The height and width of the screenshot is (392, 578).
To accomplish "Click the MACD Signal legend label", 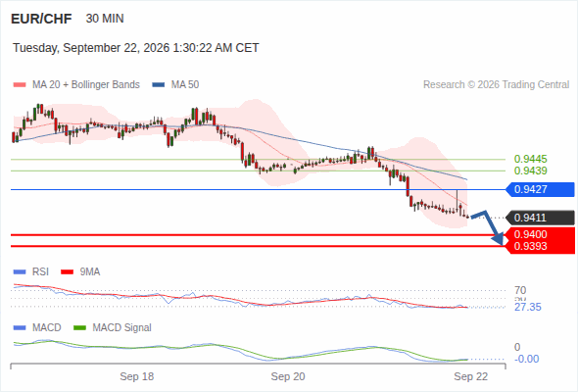I will 122,327.
